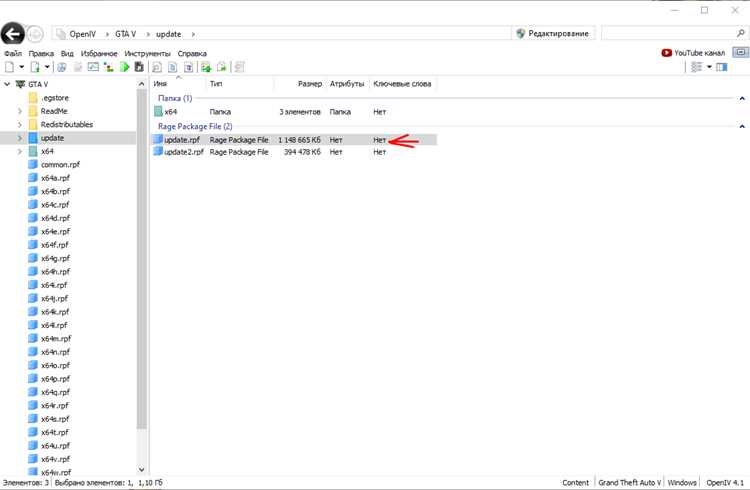The height and width of the screenshot is (490, 750).
Task: Click OpenIV in the breadcrumb path
Action: click(x=82, y=34)
